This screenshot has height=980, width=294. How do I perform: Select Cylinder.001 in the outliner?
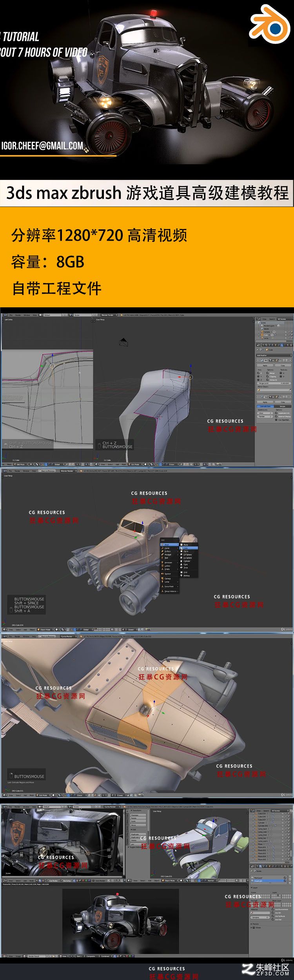[x=263, y=826]
